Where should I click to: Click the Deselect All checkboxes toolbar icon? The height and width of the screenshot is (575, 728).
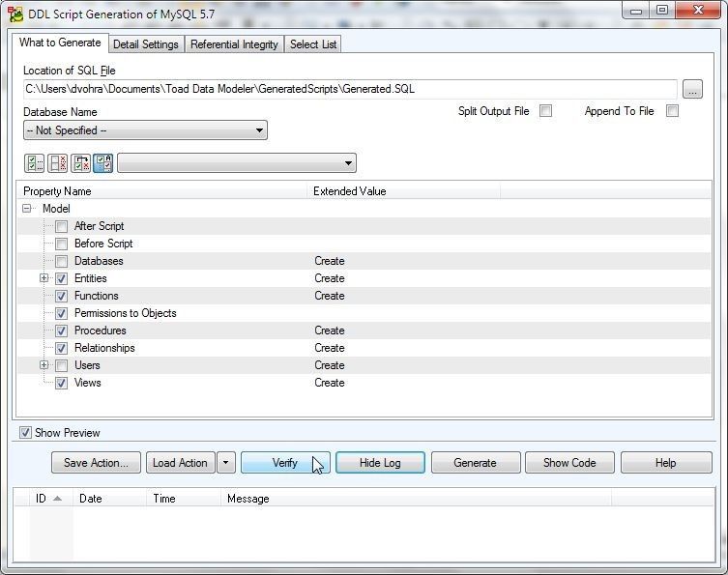[x=58, y=163]
